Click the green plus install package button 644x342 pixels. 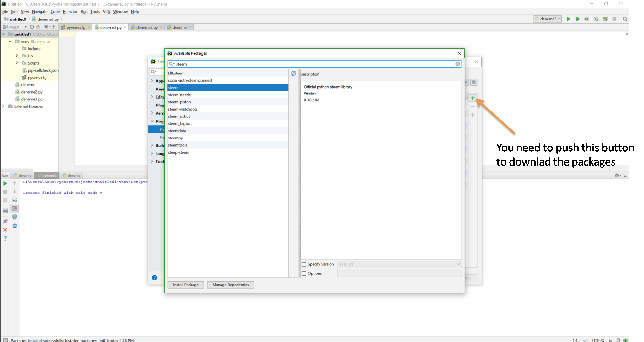click(x=473, y=98)
